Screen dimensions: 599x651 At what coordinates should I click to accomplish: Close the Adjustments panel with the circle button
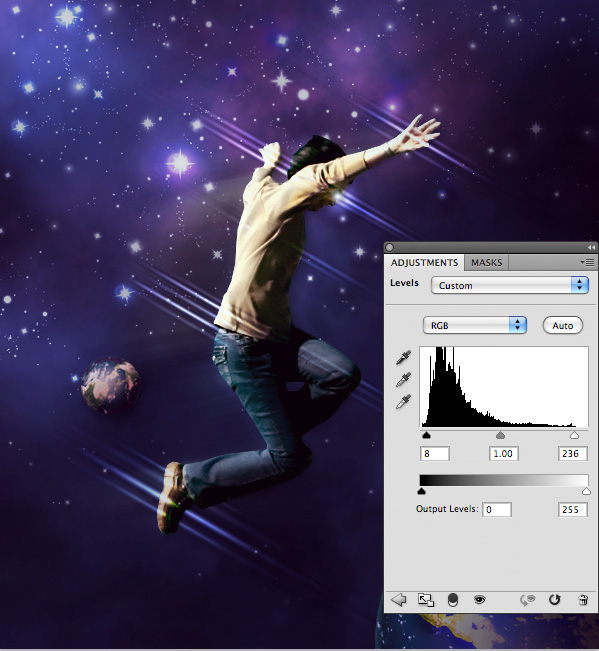pyautogui.click(x=389, y=247)
